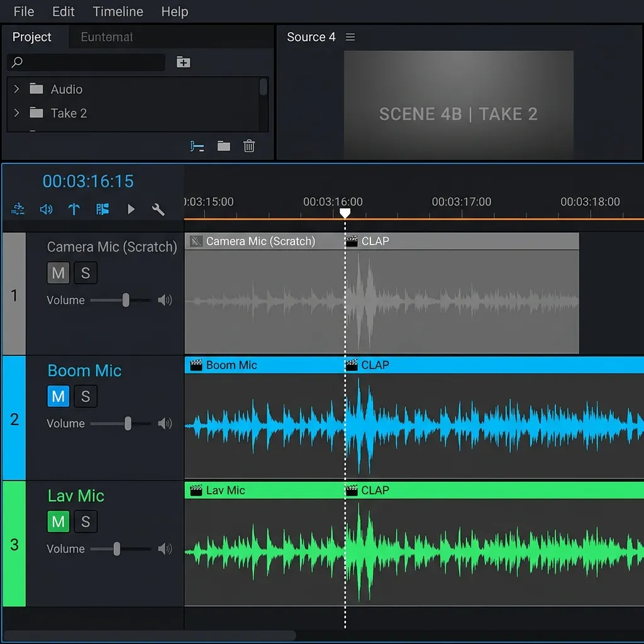Solo the Lav Mic track

86,521
